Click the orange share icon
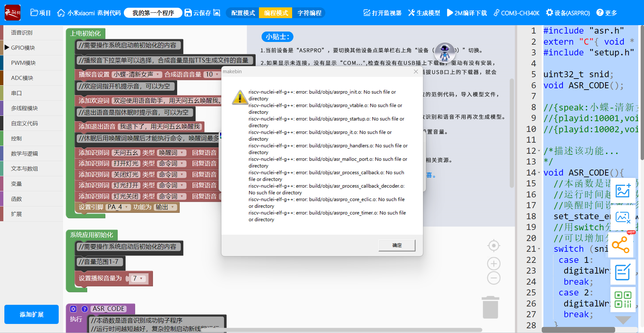The image size is (644, 333). [x=621, y=245]
